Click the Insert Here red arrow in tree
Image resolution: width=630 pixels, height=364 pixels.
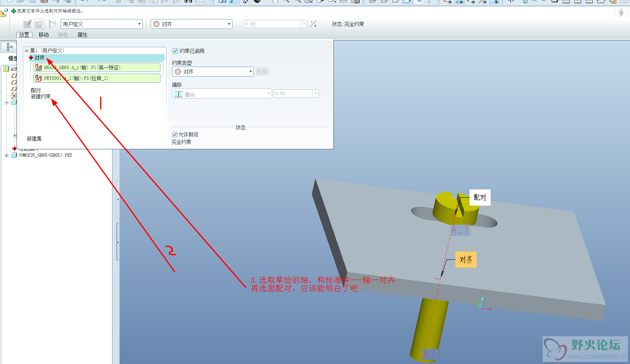(14, 148)
